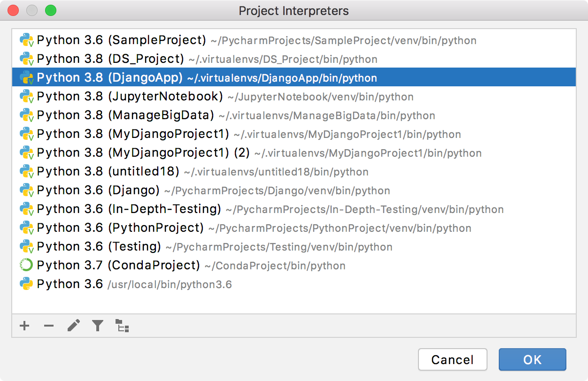Click the filter funnel icon in the toolbar

(98, 326)
